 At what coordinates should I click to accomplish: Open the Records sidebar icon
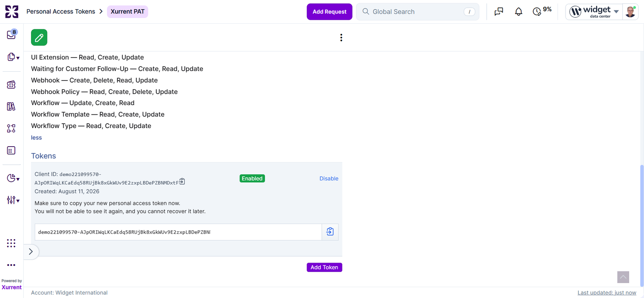11,57
